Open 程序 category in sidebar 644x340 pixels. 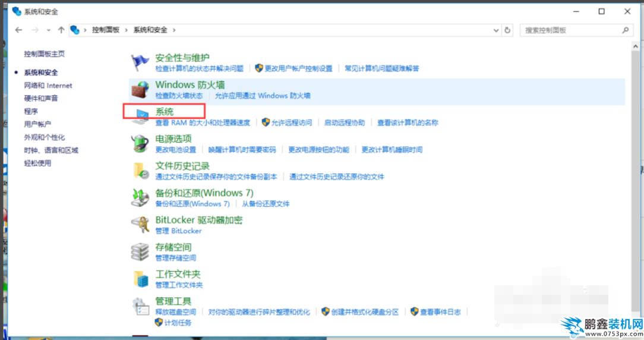coord(31,111)
